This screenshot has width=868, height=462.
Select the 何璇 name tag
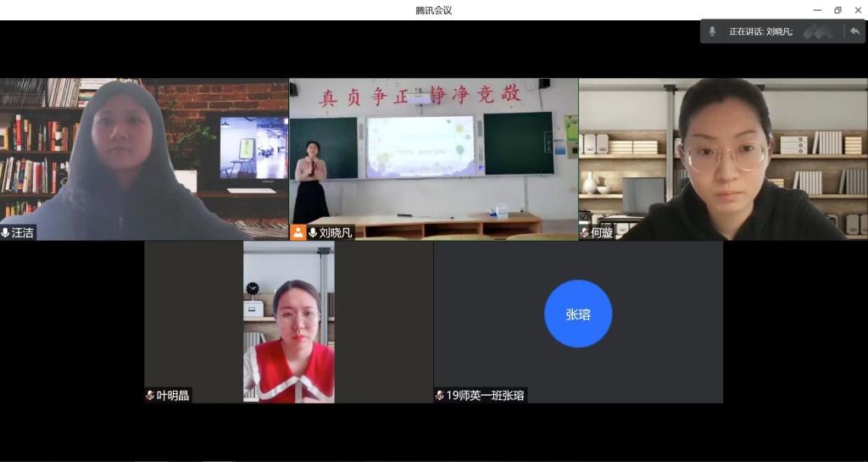click(602, 232)
